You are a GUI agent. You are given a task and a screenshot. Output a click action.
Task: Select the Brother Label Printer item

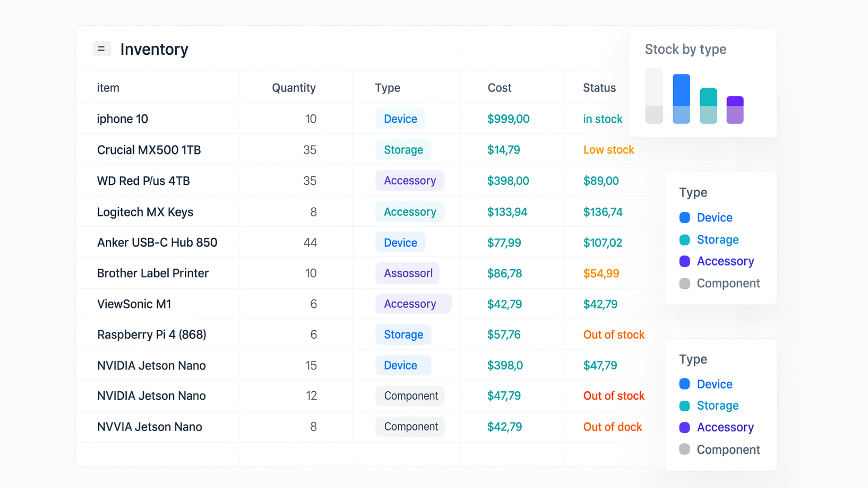(153, 273)
